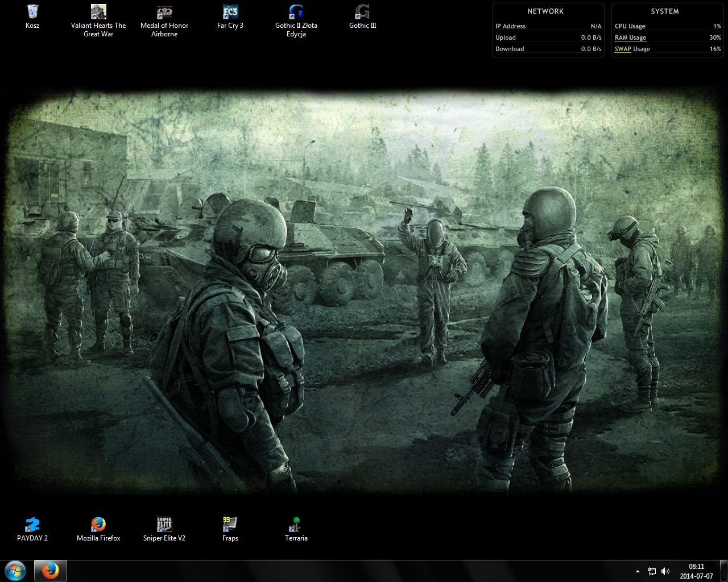The image size is (728, 582).
Task: Click the RAM Usage bar
Action: (x=668, y=38)
